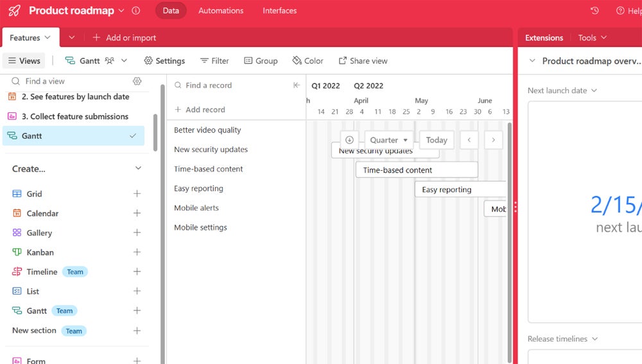642x364 pixels.
Task: Click Add record
Action: click(x=200, y=110)
